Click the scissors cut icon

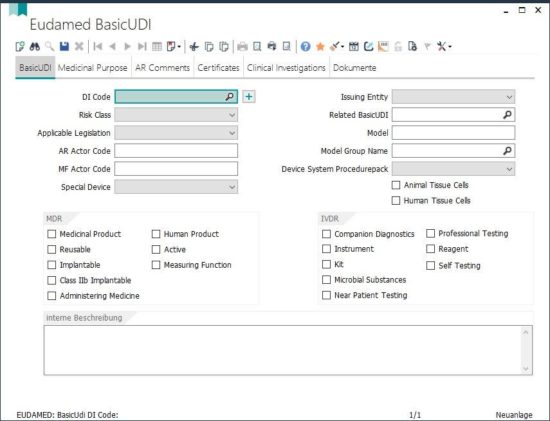tap(194, 46)
